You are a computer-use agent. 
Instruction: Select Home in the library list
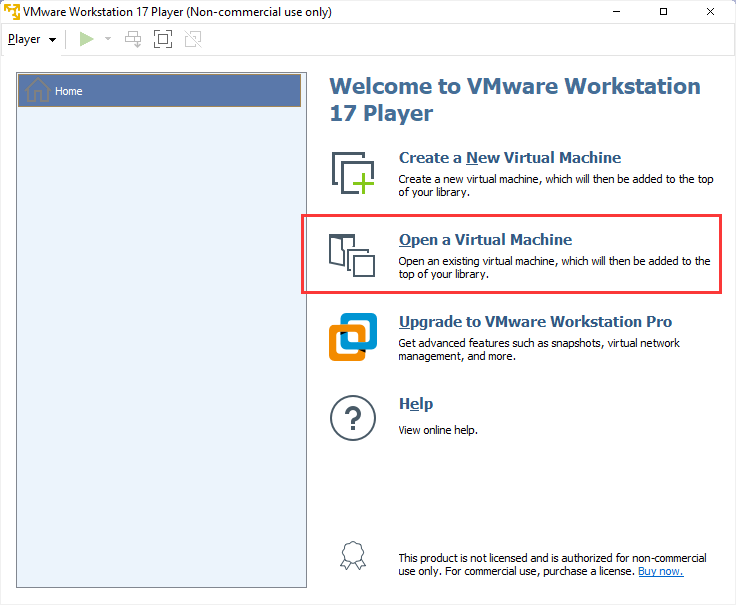point(160,91)
